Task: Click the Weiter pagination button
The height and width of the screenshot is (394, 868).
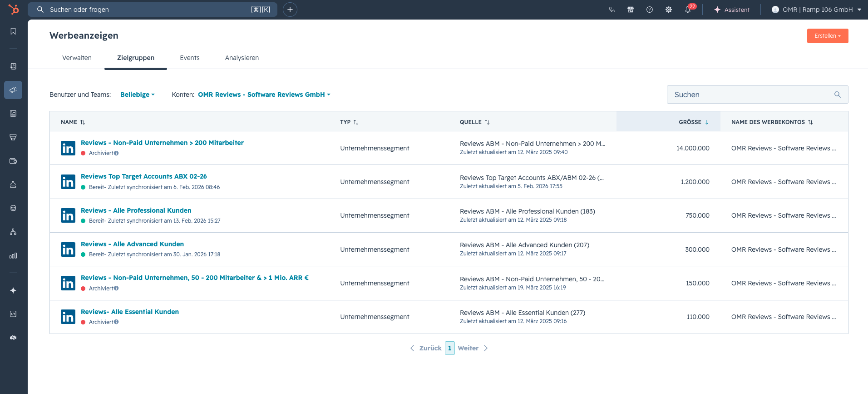Action: click(473, 348)
